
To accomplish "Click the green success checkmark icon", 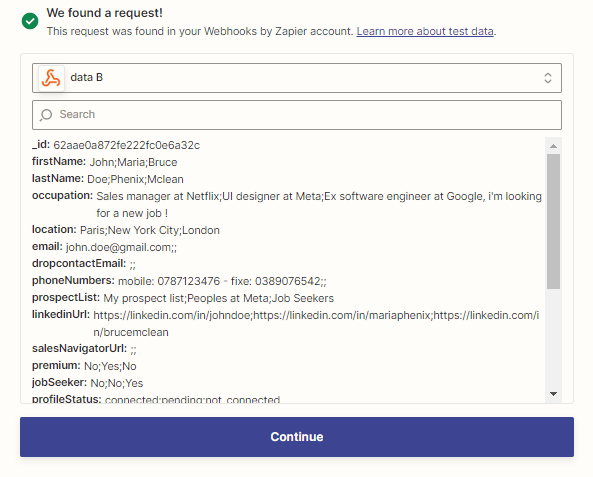I will 30,21.
